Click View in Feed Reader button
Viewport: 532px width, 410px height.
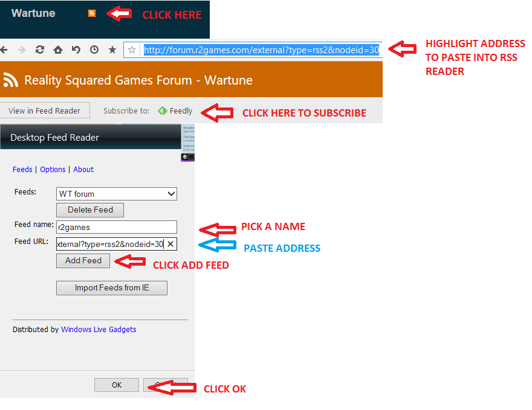[45, 111]
